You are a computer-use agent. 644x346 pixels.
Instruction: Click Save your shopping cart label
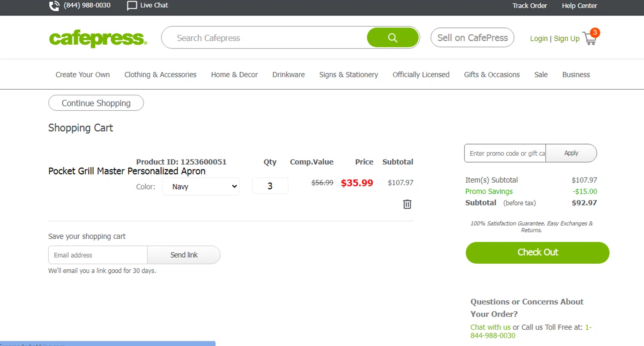pos(87,236)
